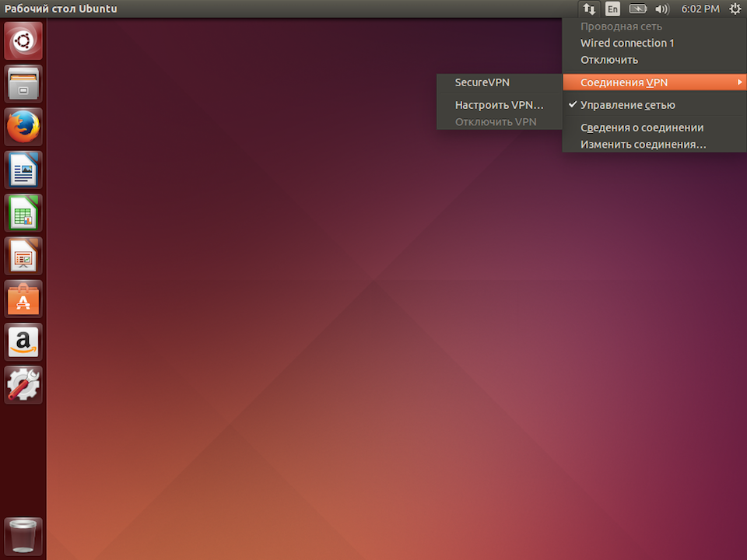Select Wired connection 1
The width and height of the screenshot is (747, 560).
pos(654,43)
